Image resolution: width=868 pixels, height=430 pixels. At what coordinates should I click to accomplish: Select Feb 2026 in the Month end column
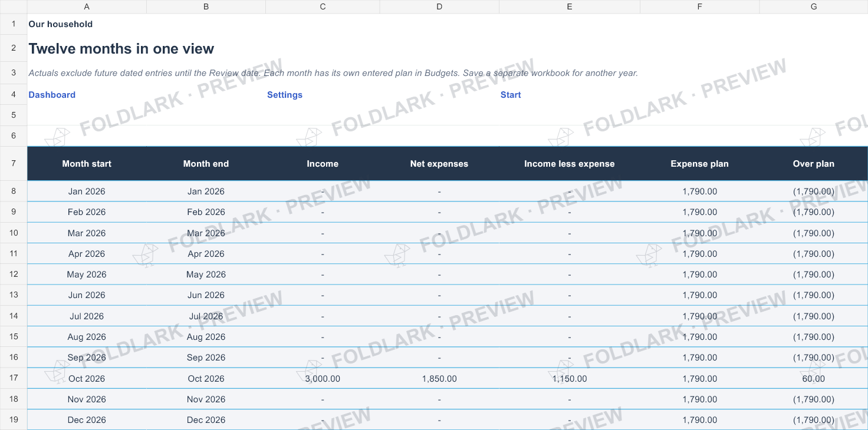(206, 212)
